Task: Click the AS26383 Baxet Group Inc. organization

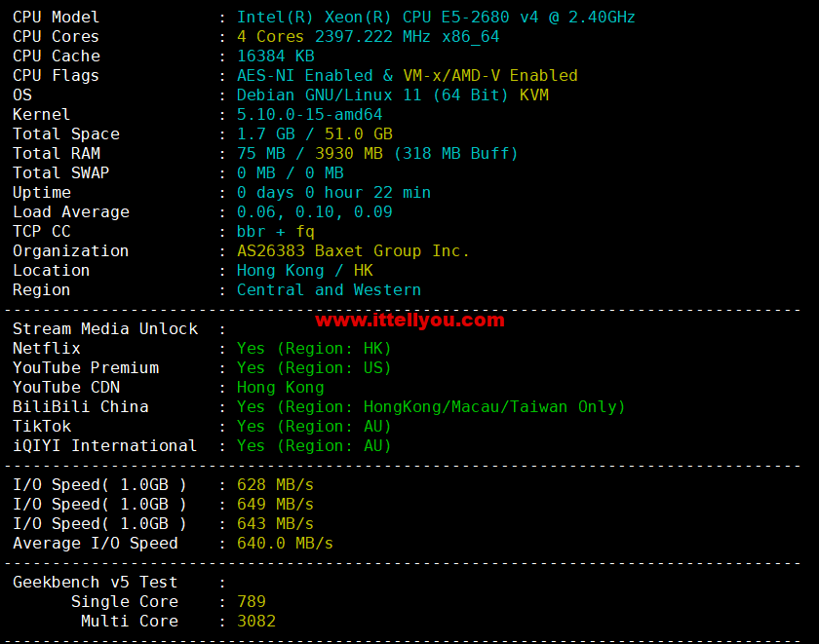Action: point(353,251)
